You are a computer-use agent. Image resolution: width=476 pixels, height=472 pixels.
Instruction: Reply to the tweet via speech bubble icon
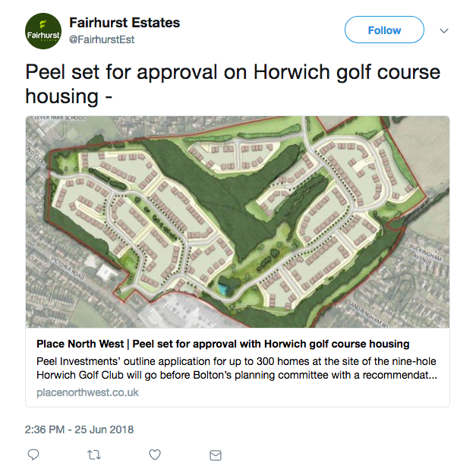point(33,455)
